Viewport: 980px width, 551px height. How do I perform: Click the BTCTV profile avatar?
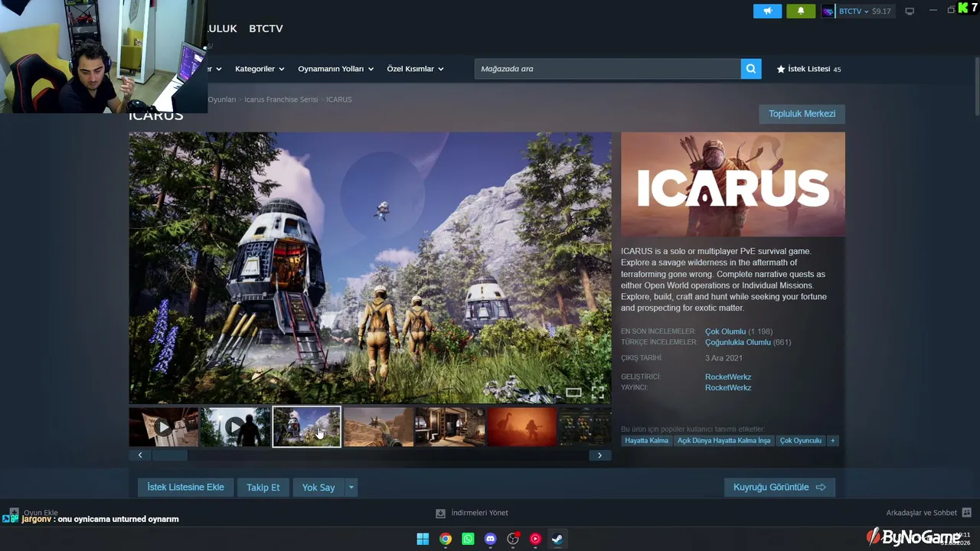pyautogui.click(x=828, y=11)
